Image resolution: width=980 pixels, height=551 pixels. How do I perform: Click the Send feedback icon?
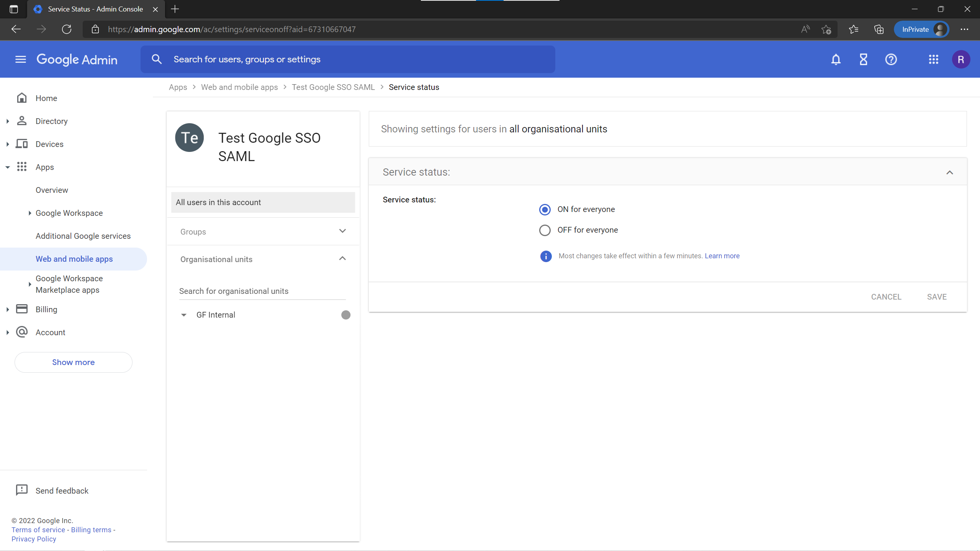point(22,490)
